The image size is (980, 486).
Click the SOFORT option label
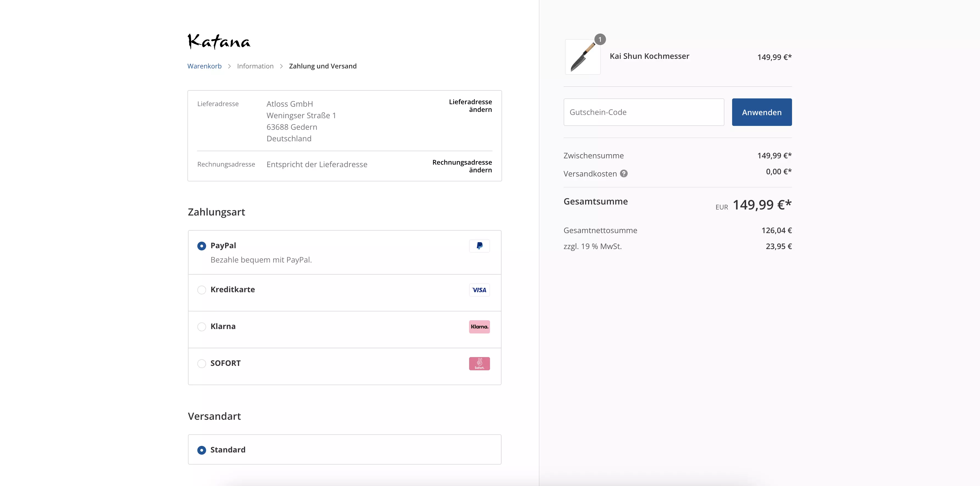[226, 363]
